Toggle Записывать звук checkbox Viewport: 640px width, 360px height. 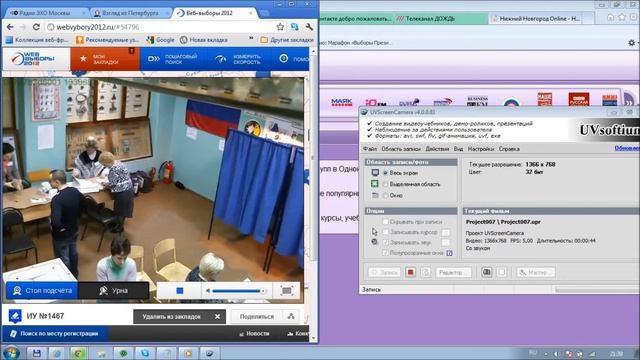click(385, 242)
